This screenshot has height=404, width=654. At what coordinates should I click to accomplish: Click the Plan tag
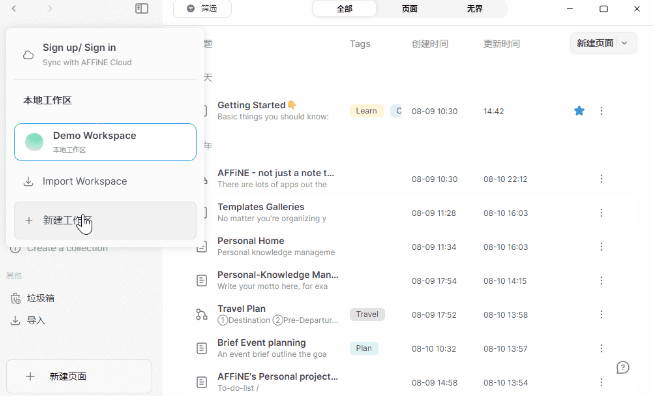click(364, 348)
